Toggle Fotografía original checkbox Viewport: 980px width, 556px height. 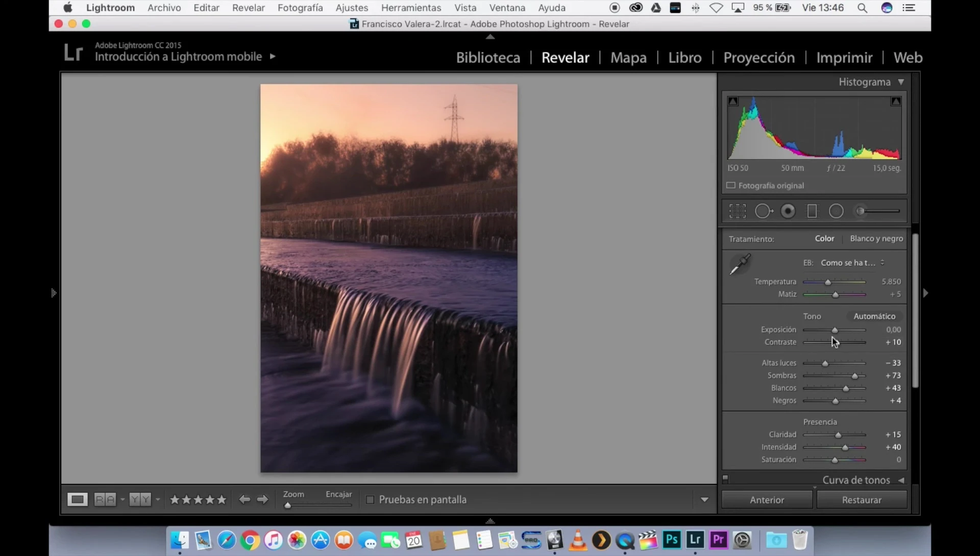coord(731,186)
